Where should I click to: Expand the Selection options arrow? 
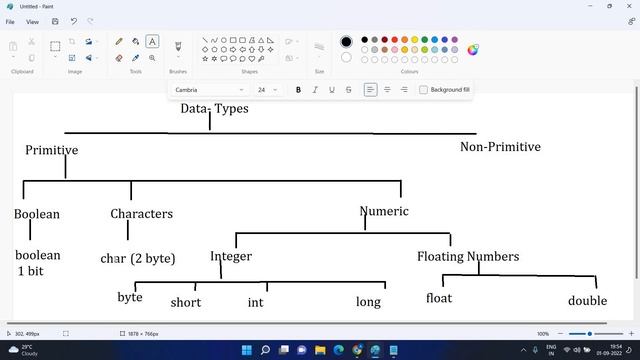pyautogui.click(x=55, y=57)
